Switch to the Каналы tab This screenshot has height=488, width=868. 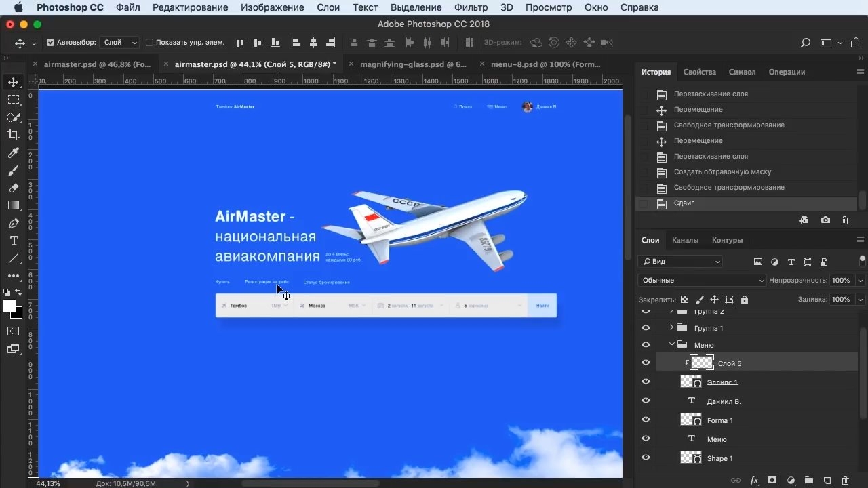tap(686, 240)
